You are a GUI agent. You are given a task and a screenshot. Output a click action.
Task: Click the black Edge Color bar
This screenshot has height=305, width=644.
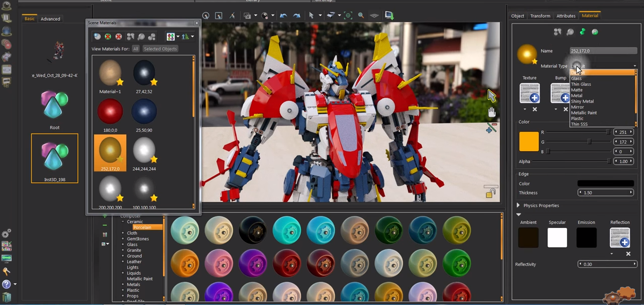(x=605, y=183)
